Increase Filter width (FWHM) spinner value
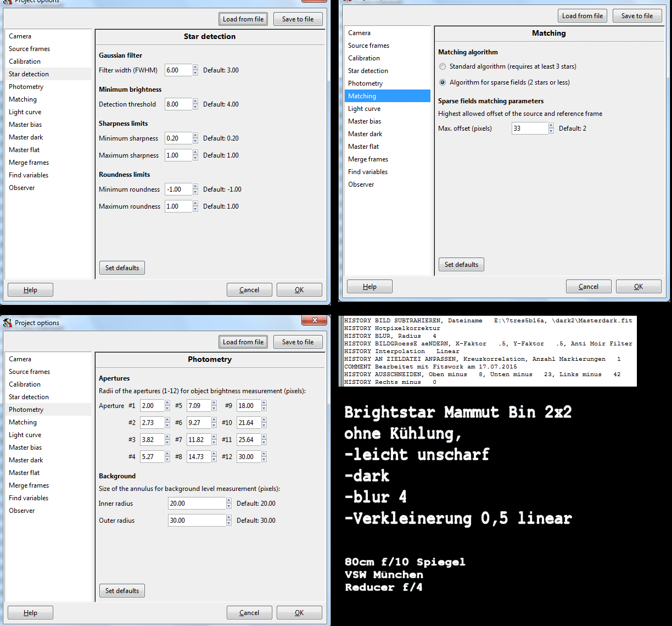The height and width of the screenshot is (626, 672). point(195,68)
